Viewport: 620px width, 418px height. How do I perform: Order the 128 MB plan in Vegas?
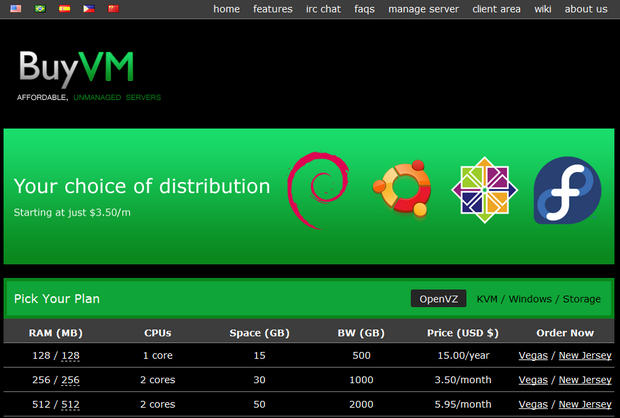pos(533,356)
